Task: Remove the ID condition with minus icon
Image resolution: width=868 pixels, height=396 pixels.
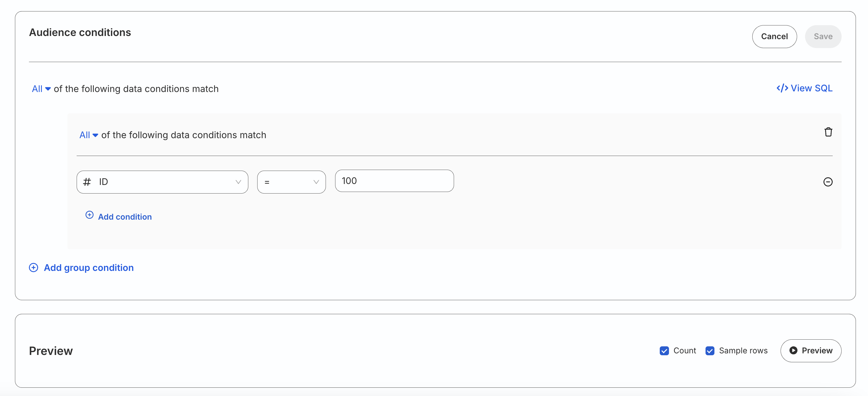Action: (x=828, y=182)
